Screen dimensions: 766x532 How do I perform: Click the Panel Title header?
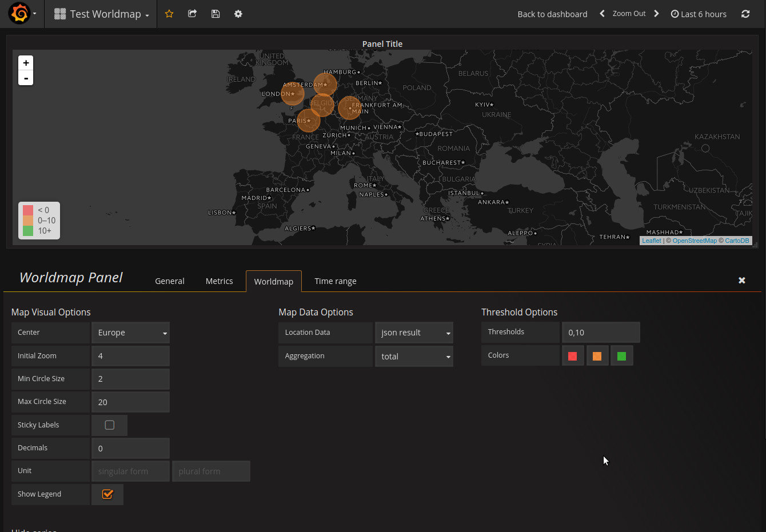click(x=382, y=44)
